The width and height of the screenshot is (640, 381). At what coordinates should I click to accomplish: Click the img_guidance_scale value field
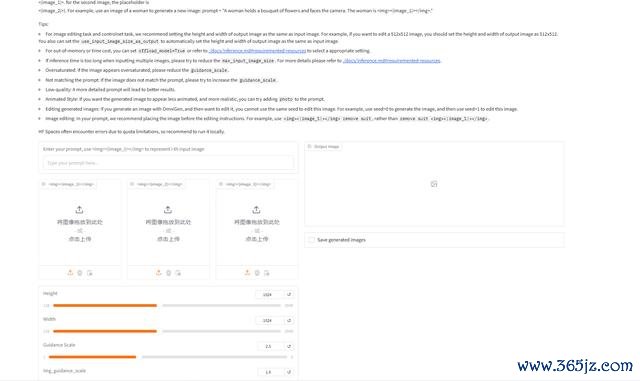coord(270,372)
